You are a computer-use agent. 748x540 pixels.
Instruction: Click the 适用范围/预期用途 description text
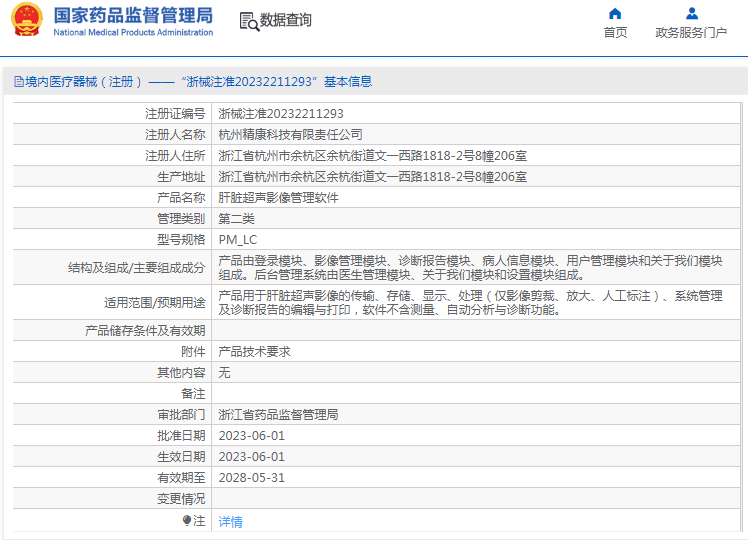pos(470,302)
